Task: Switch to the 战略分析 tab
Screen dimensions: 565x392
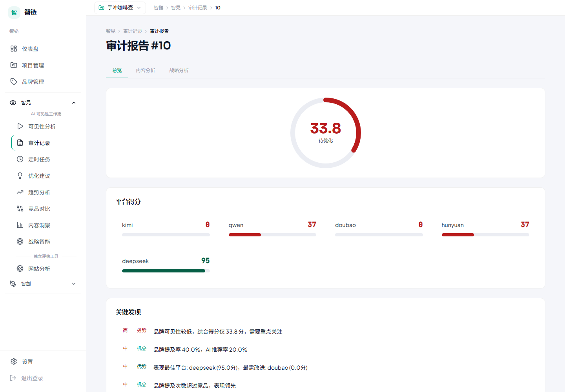Action: point(179,71)
